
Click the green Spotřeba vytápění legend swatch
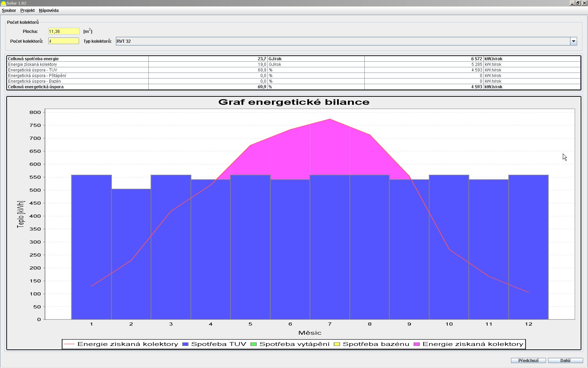click(254, 344)
